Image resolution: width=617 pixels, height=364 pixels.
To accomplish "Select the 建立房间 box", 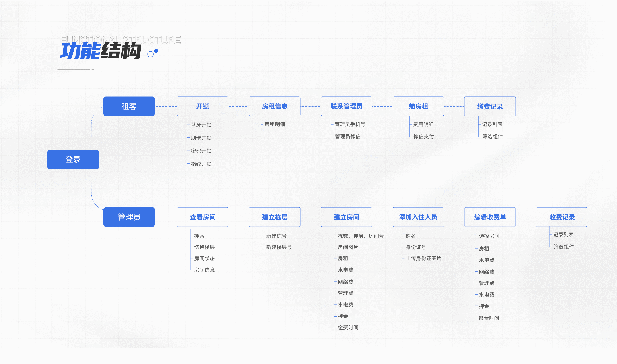I will pos(346,217).
